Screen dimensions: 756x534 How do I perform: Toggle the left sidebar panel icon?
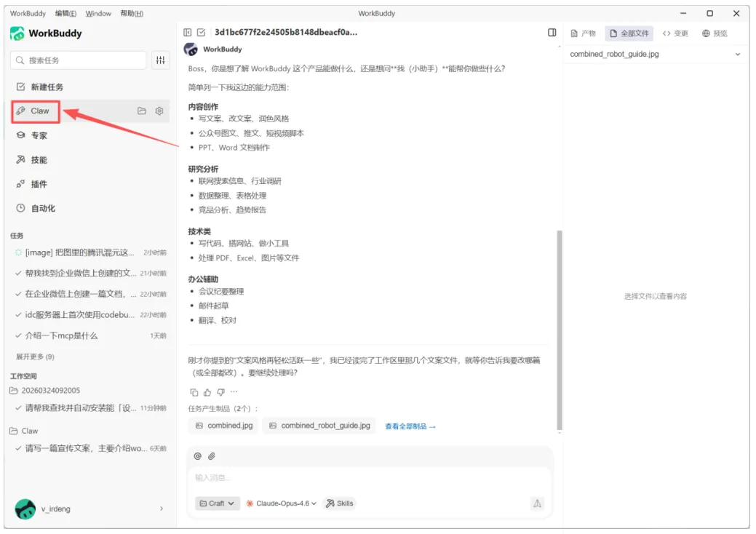[x=188, y=32]
